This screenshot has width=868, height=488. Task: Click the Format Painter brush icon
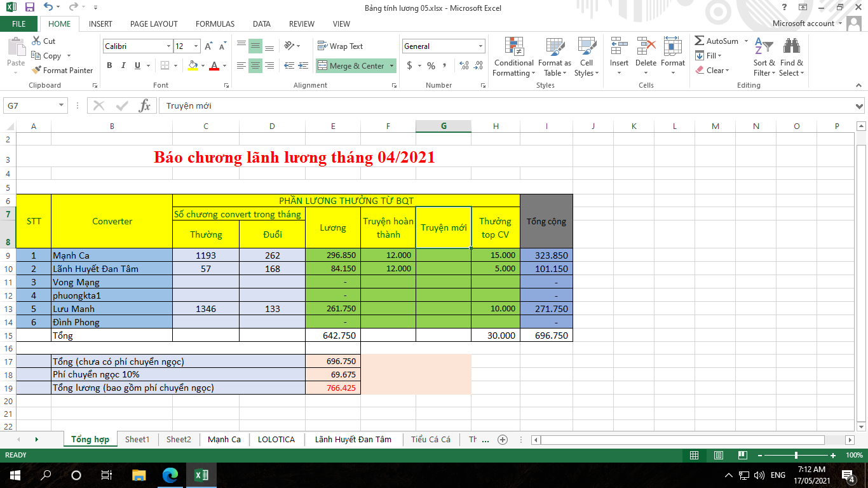(x=36, y=71)
